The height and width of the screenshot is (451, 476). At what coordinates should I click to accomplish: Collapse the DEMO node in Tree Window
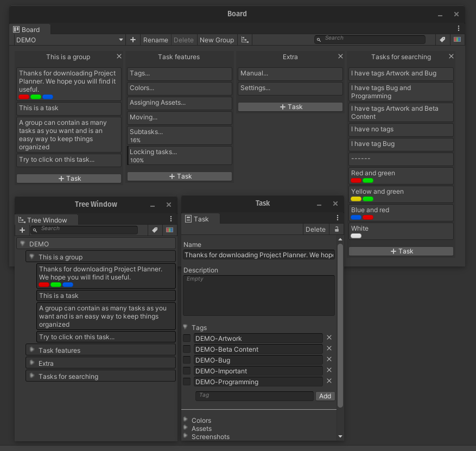[x=22, y=243]
